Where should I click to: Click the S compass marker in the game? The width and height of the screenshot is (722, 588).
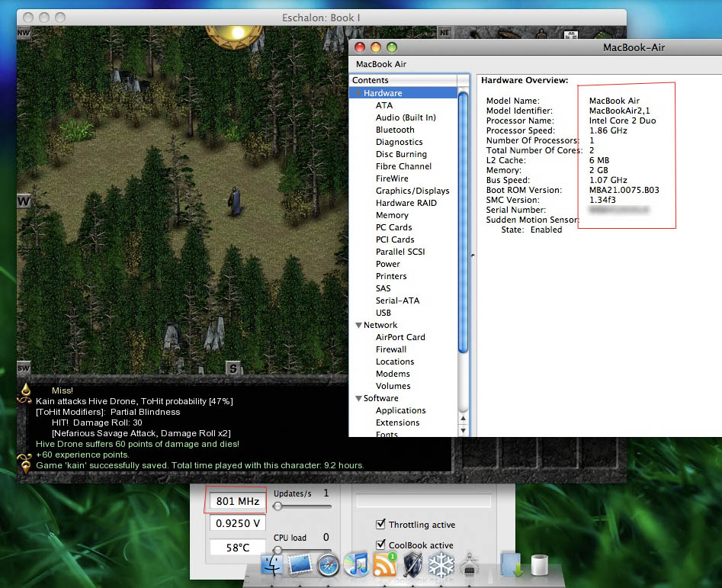(x=233, y=368)
